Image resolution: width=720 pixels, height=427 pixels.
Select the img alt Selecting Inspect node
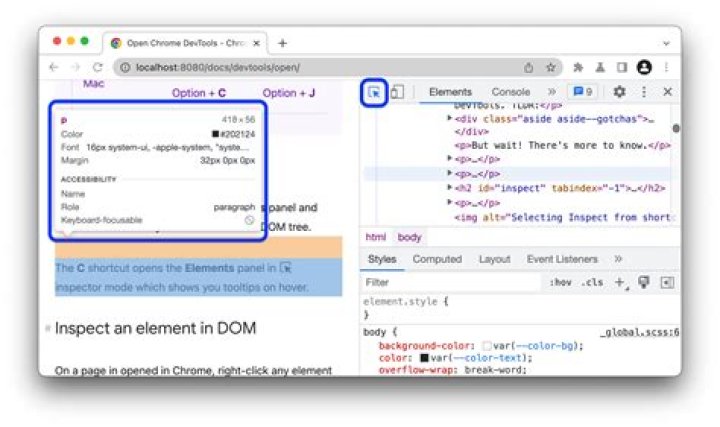click(x=565, y=217)
